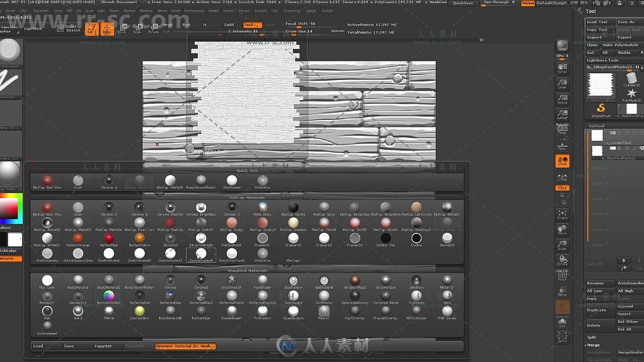Image resolution: width=644 pixels, height=362 pixels.
Task: Adjust the Draw Size slider
Action: click(x=299, y=31)
